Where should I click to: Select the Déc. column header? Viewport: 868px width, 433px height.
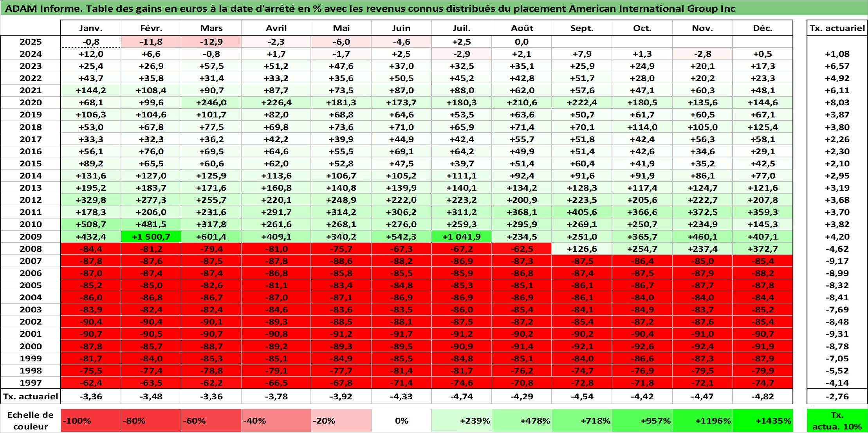pyautogui.click(x=763, y=28)
